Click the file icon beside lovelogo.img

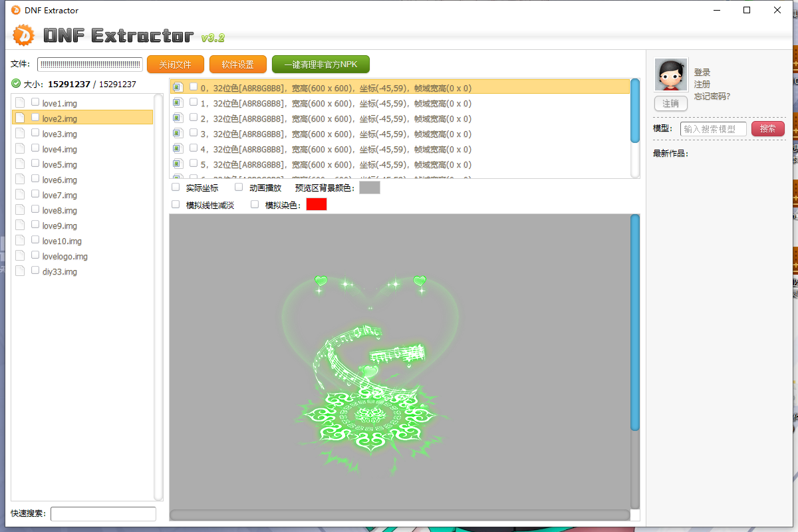tap(20, 256)
